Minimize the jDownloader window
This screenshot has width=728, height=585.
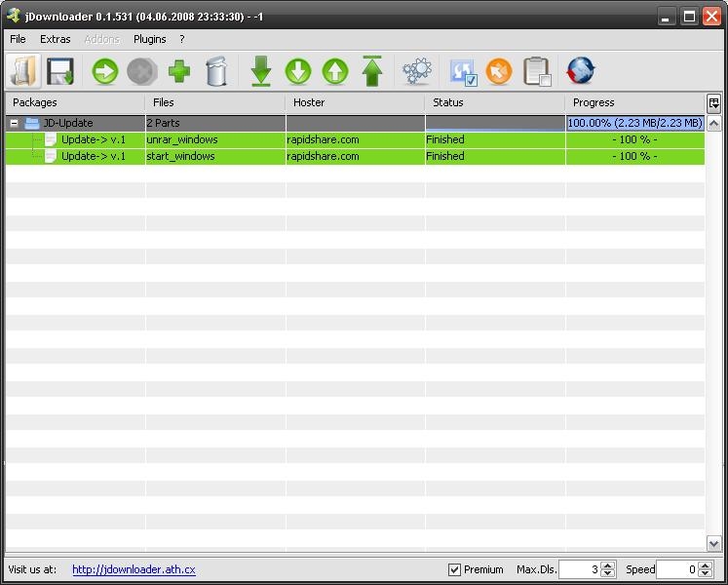(666, 17)
